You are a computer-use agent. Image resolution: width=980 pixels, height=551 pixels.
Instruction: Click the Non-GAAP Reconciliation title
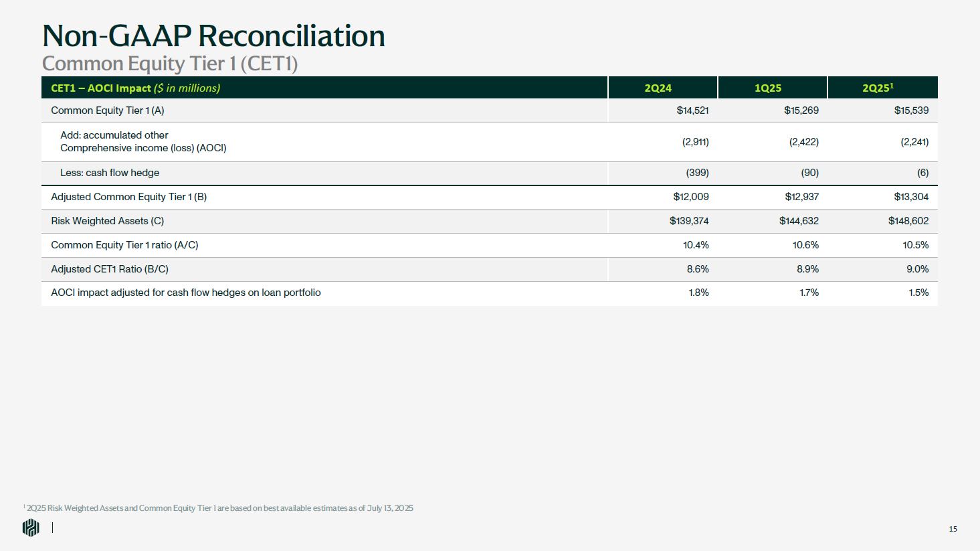(213, 36)
